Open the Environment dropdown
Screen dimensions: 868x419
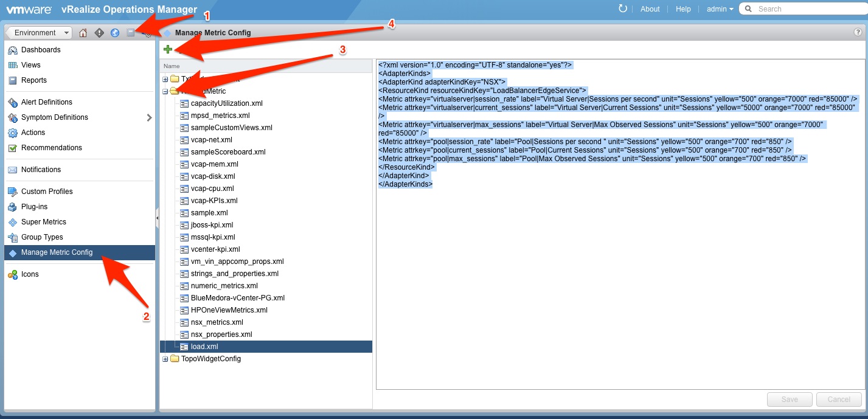click(39, 33)
